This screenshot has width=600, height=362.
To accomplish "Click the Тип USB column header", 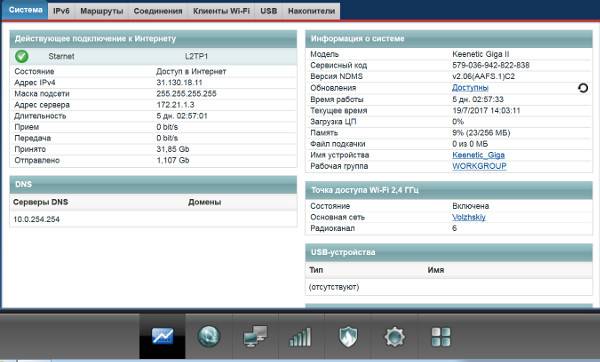I will 316,270.
